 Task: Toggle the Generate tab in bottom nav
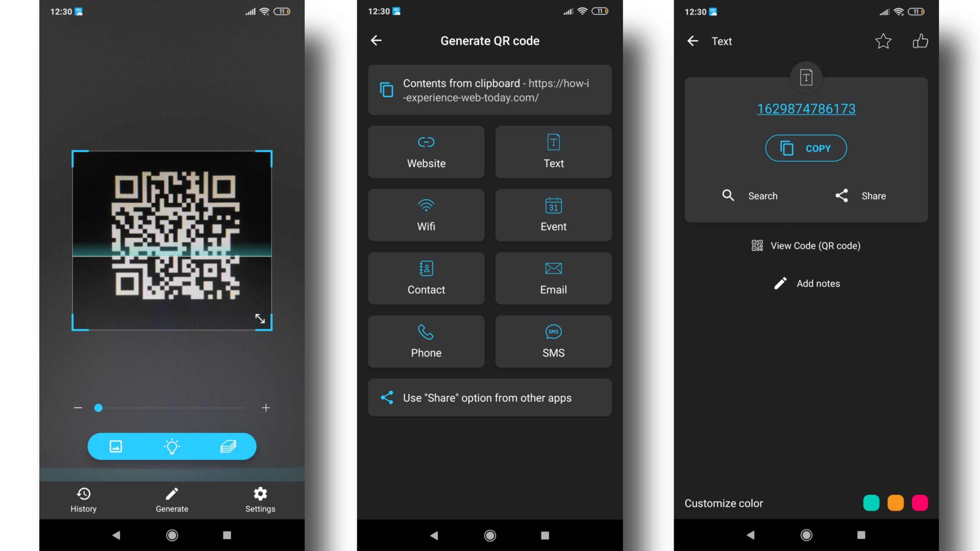[x=171, y=499]
